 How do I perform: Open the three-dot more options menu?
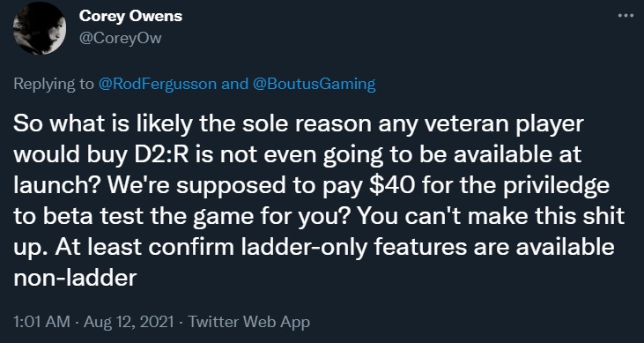coord(625,16)
